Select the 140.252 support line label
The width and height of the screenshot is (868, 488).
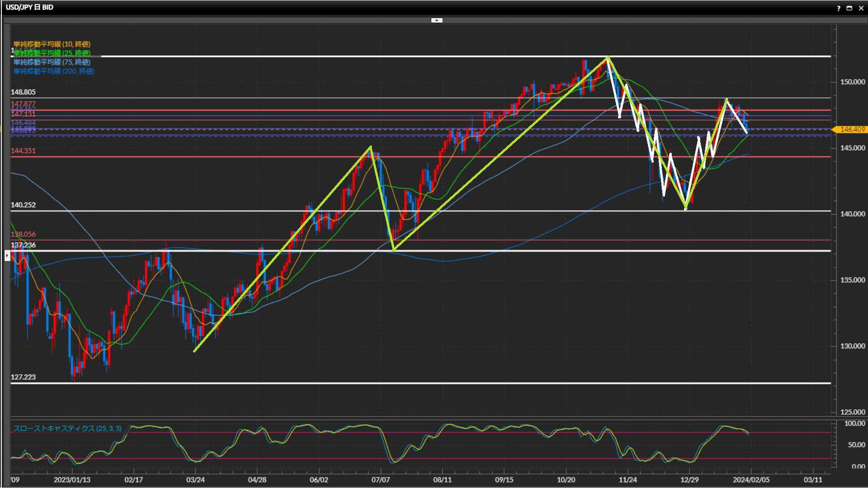(x=23, y=205)
